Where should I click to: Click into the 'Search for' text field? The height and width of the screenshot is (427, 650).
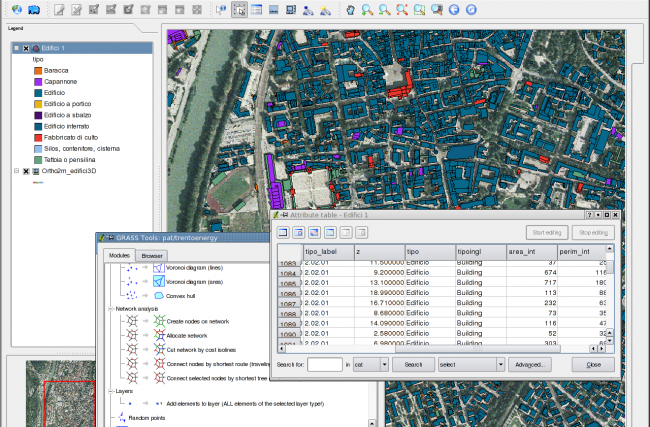click(x=325, y=364)
